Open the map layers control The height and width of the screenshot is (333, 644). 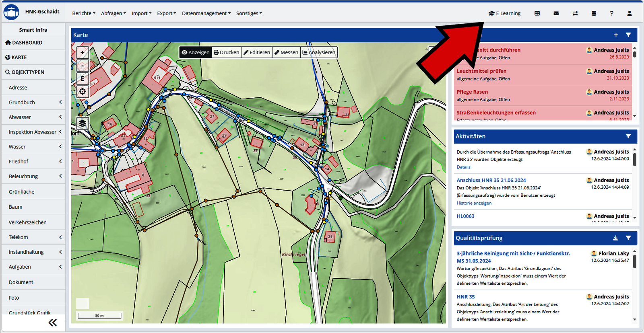pos(83,123)
